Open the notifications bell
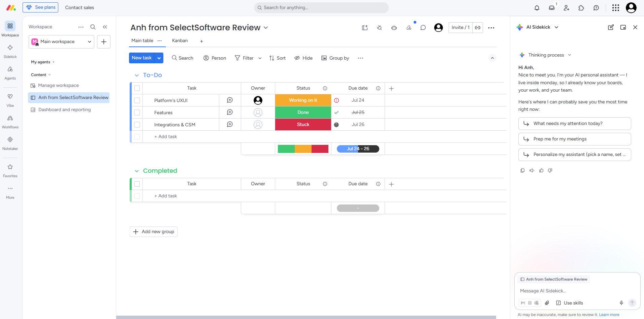This screenshot has width=644, height=319. [x=537, y=8]
